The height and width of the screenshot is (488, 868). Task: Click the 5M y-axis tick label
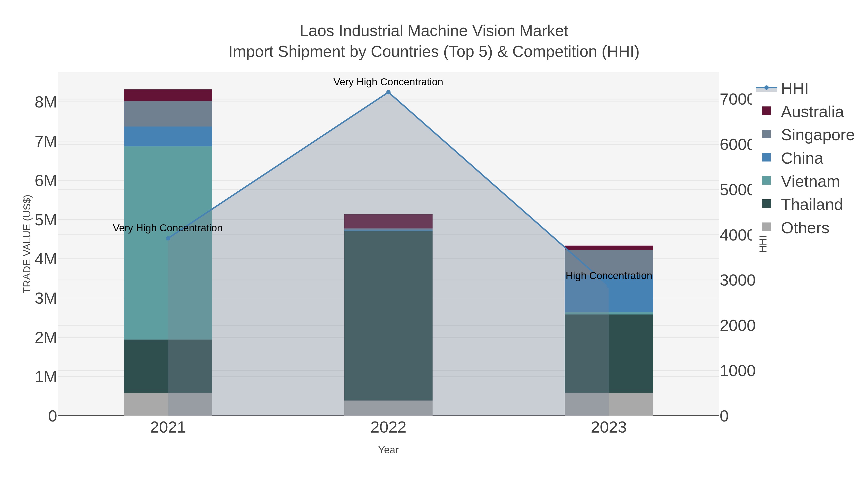click(46, 220)
